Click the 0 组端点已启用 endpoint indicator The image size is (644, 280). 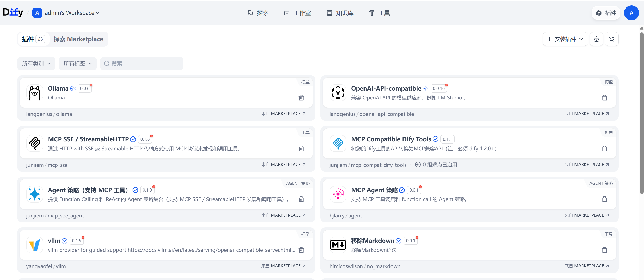point(436,165)
